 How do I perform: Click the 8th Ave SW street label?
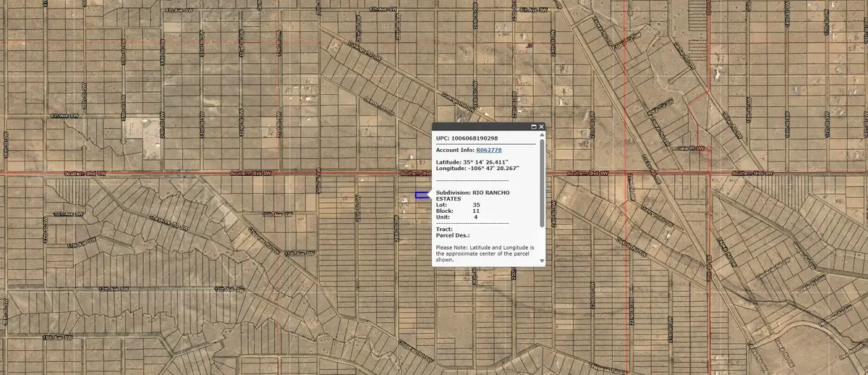(64, 115)
